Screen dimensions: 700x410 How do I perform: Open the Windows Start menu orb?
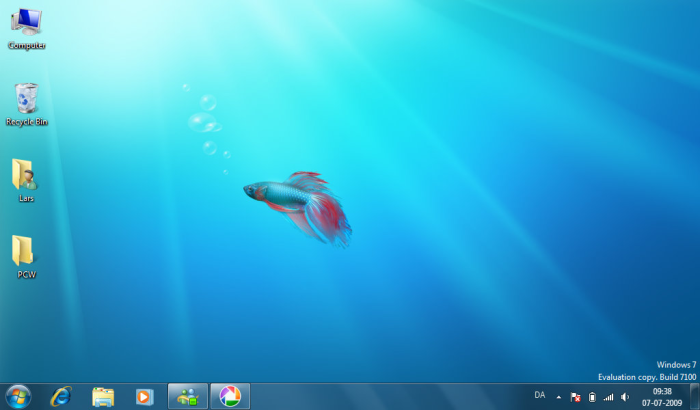click(18, 396)
